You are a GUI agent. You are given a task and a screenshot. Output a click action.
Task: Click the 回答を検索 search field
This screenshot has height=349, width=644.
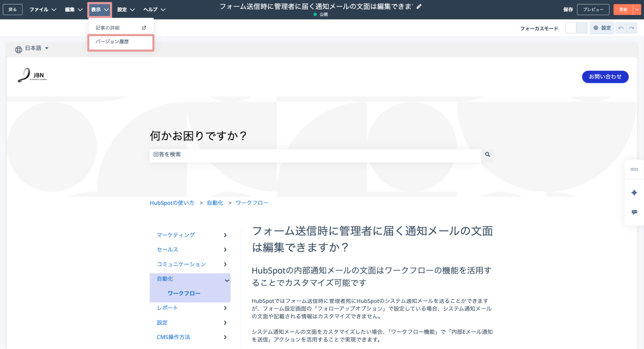click(x=314, y=155)
